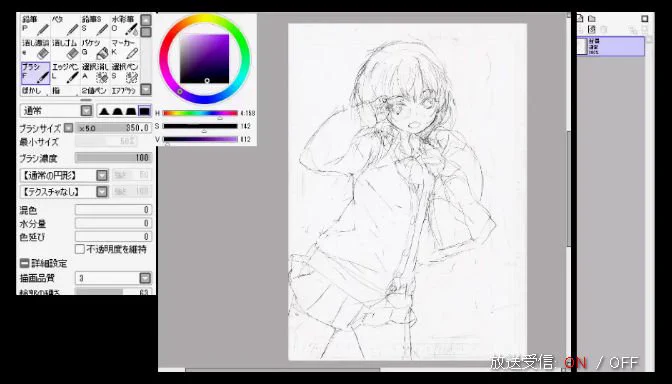Select the エッジペン tool

[66, 73]
